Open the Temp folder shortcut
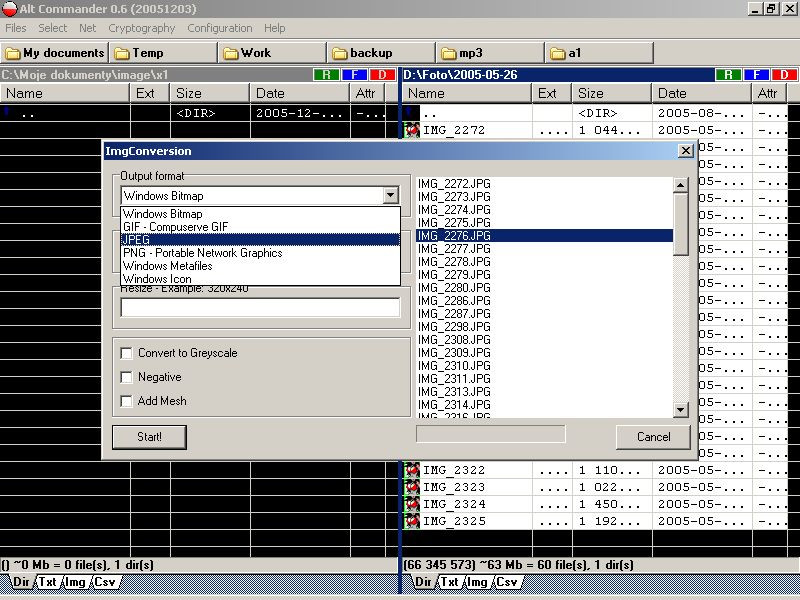 pos(164,53)
